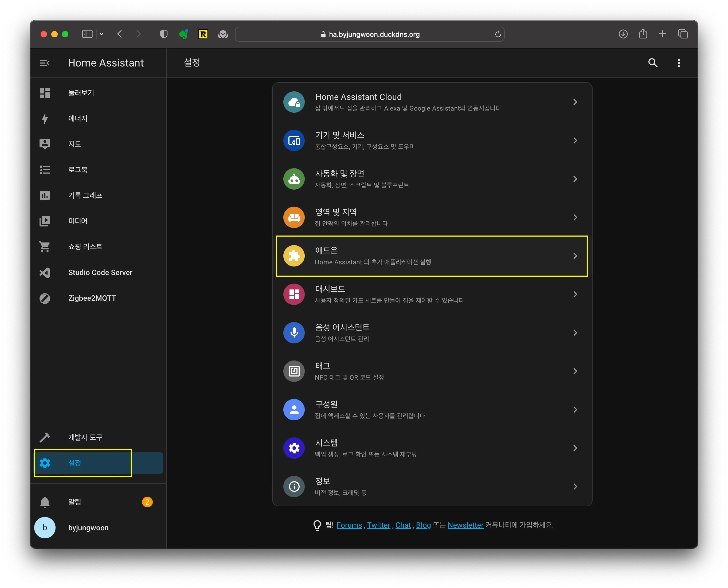Click the byjungwoon profile avatar
The width and height of the screenshot is (728, 588).
point(45,528)
